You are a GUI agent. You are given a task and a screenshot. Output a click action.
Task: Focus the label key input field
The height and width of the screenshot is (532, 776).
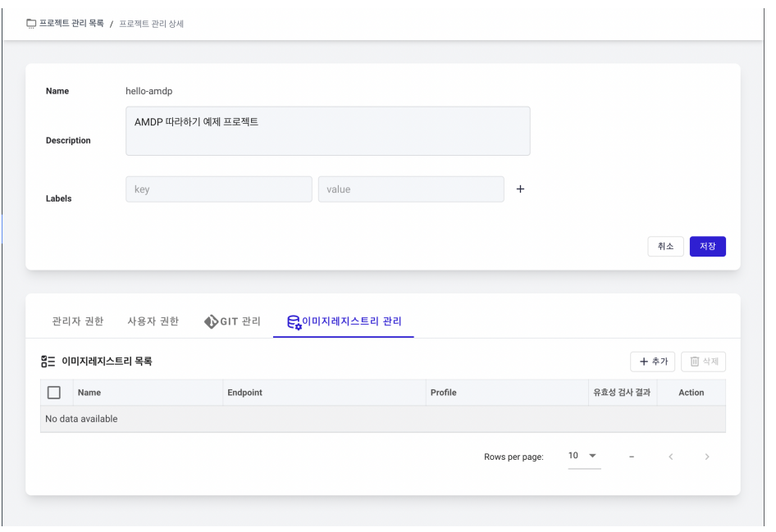pos(219,189)
